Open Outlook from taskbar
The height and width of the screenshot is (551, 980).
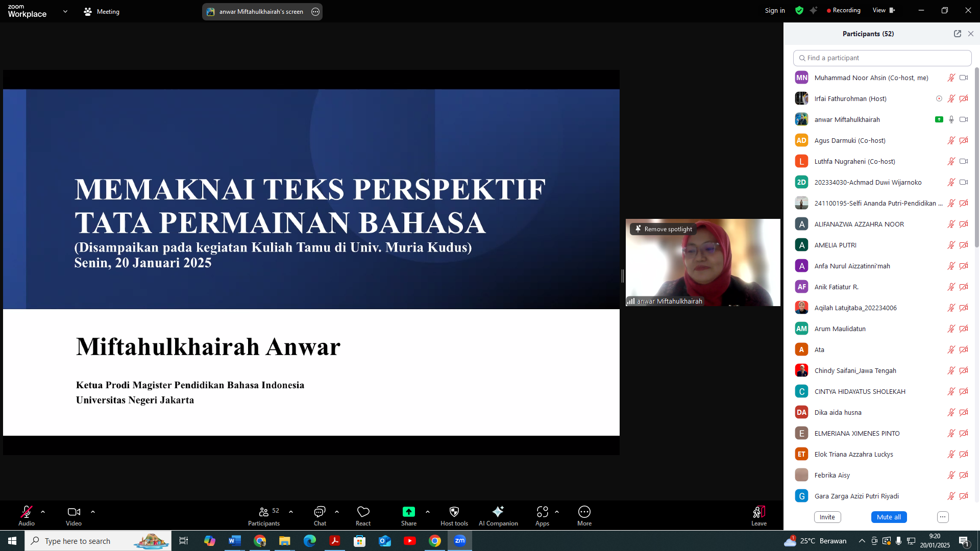tap(385, 541)
